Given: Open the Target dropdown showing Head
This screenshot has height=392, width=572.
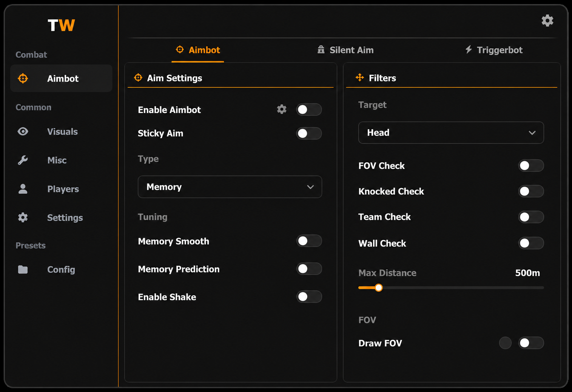Looking at the screenshot, I should point(451,133).
